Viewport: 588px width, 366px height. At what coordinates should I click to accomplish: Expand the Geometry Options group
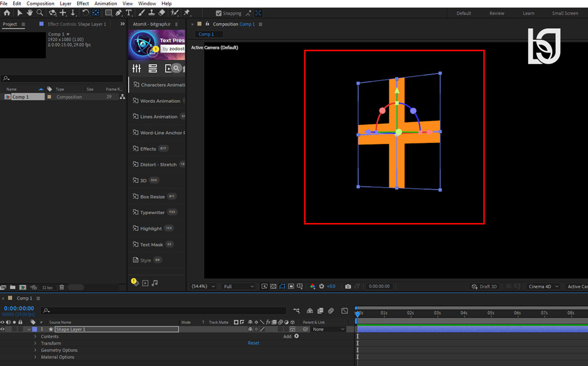[x=36, y=350]
